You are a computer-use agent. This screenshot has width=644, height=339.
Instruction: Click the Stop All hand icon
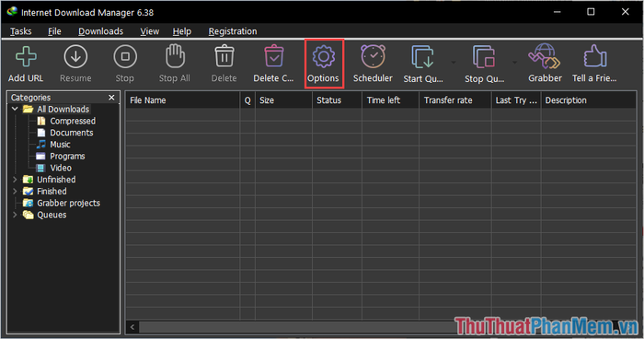[175, 56]
